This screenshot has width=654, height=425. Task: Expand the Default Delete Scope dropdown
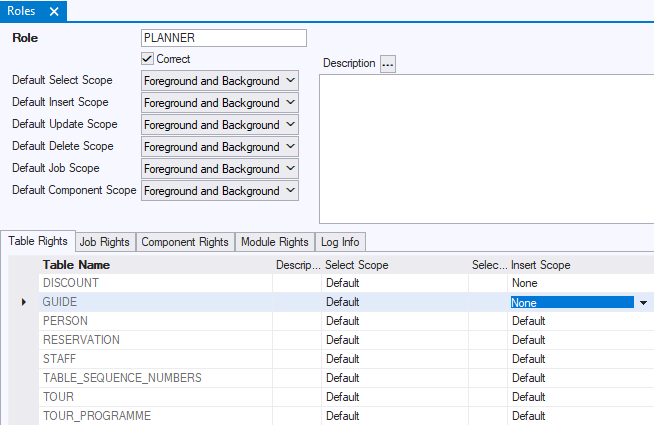click(x=290, y=147)
